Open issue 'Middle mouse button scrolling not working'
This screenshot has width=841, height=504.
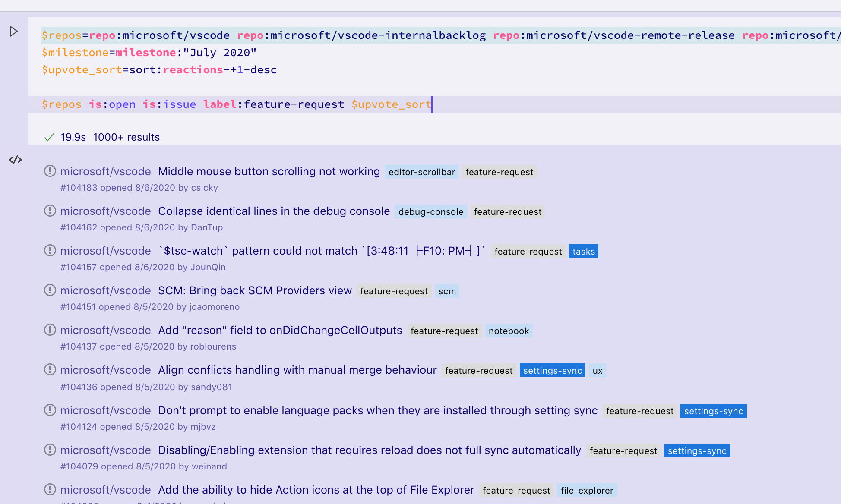click(269, 171)
